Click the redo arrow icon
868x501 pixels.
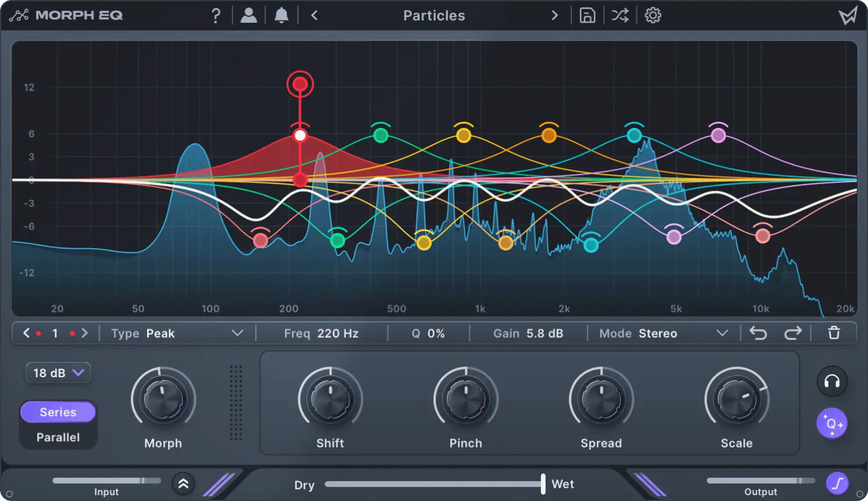click(793, 333)
